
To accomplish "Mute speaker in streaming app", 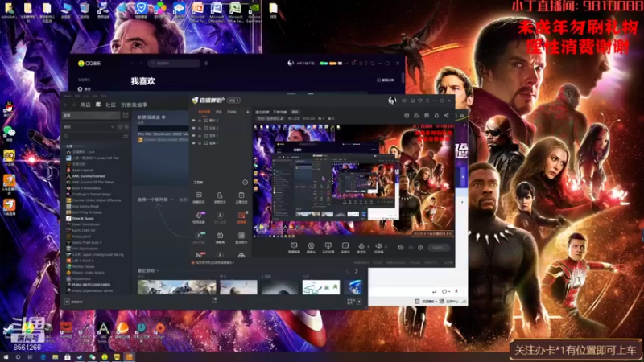I will tap(378, 247).
